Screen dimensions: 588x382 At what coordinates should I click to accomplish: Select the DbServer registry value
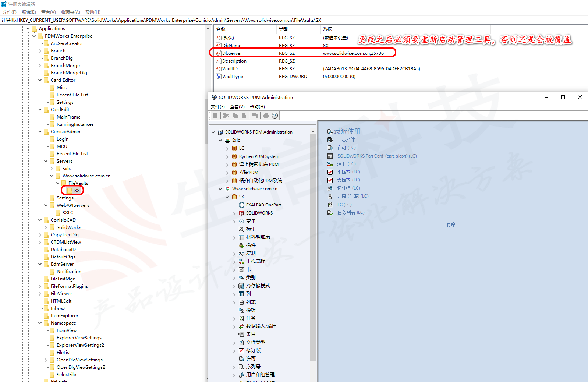pos(232,53)
